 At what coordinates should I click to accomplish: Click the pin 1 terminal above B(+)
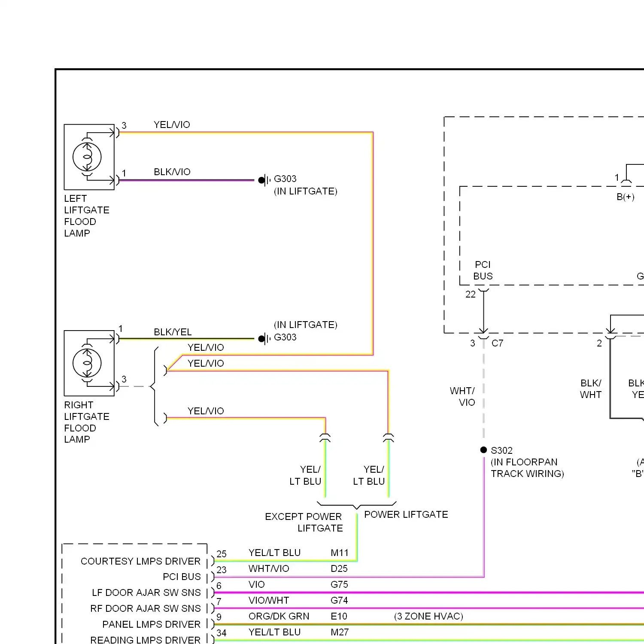point(626,182)
